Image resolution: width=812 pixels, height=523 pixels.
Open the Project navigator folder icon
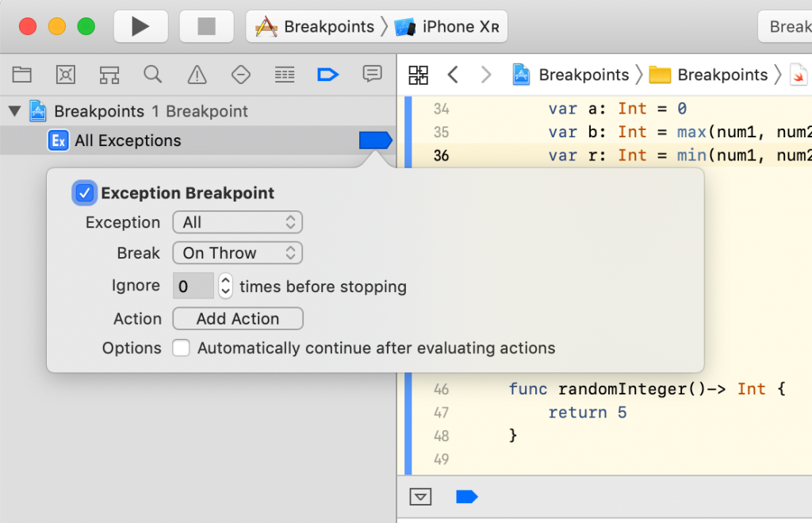pos(21,74)
